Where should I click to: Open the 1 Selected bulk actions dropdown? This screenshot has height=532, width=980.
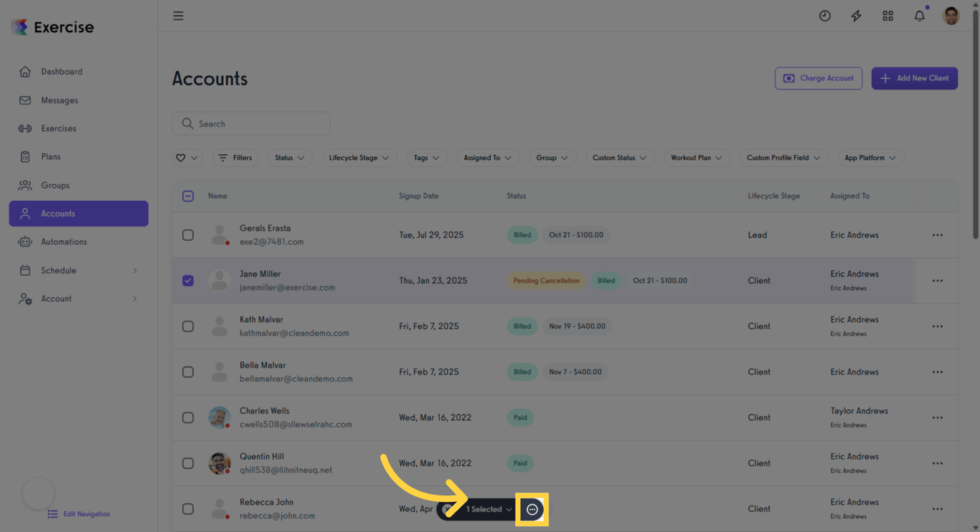click(x=486, y=509)
